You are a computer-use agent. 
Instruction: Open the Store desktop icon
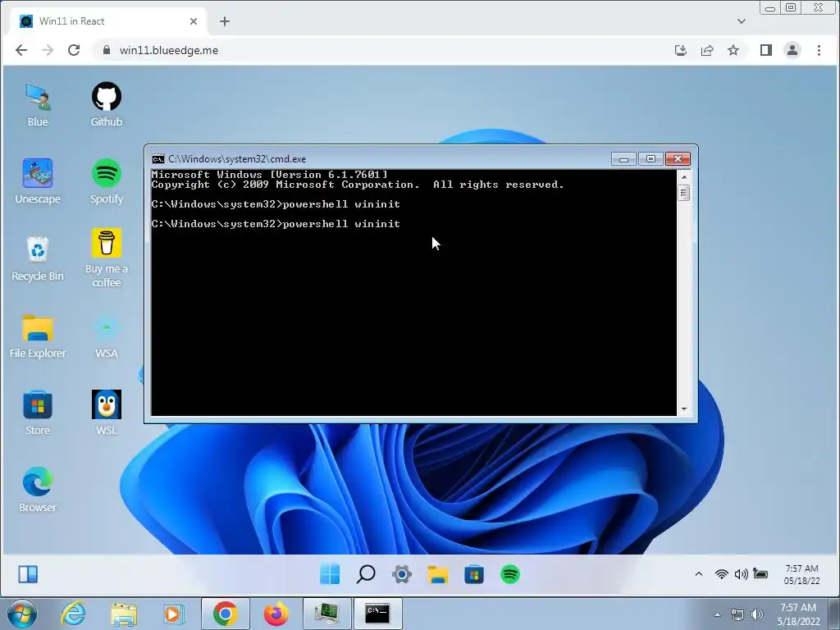(x=38, y=413)
